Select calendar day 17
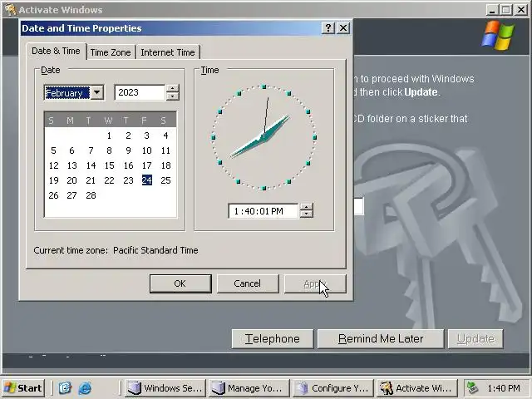This screenshot has width=532, height=399. [146, 165]
